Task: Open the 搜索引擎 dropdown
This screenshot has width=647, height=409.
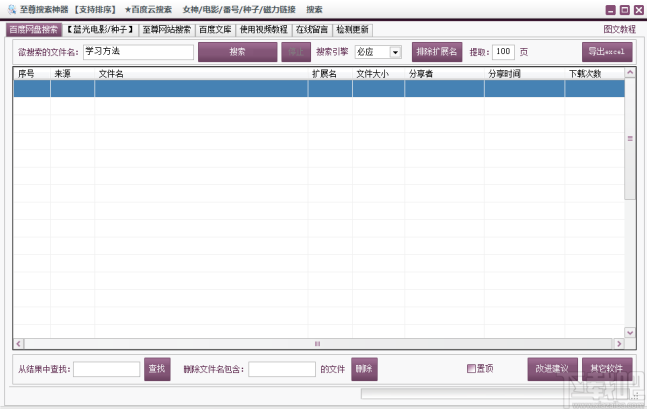Action: (395, 52)
